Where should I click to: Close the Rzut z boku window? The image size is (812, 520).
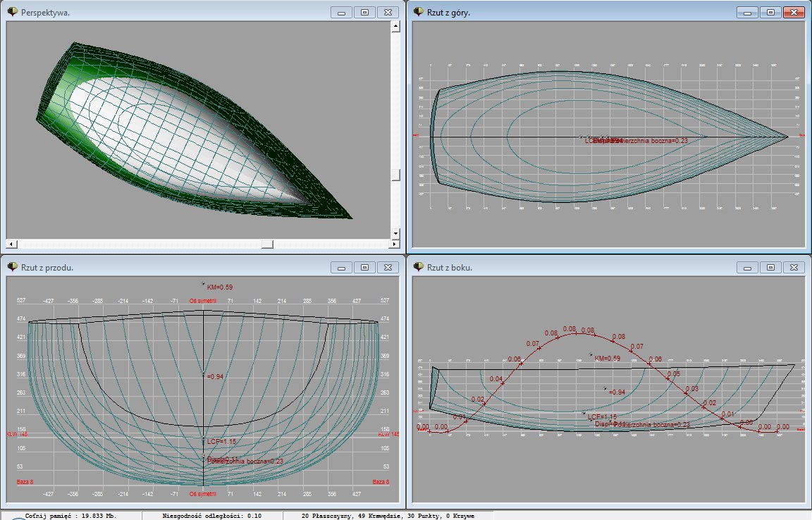[x=794, y=267]
